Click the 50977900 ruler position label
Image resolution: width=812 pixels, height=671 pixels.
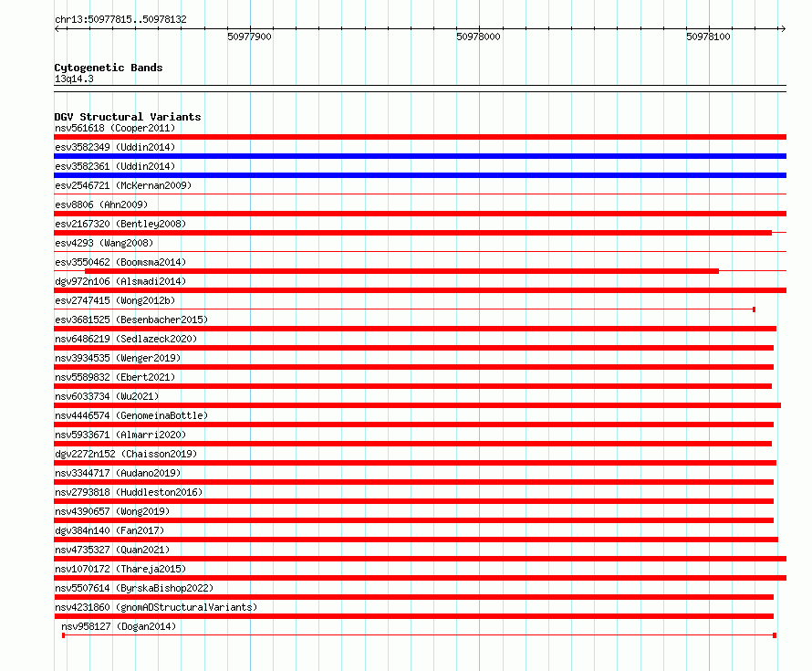point(250,37)
